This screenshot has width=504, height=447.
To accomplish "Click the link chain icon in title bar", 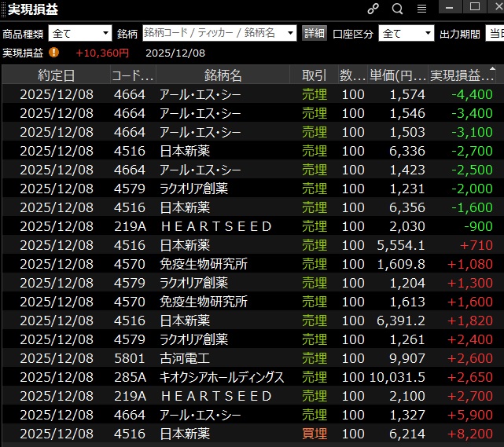I will (373, 9).
